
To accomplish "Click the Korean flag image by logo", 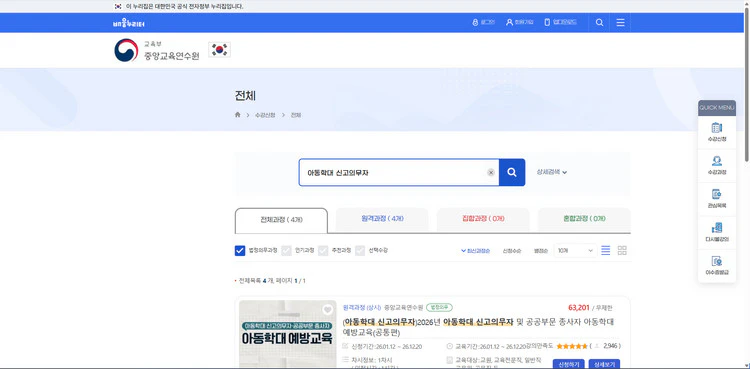I will coord(220,50).
